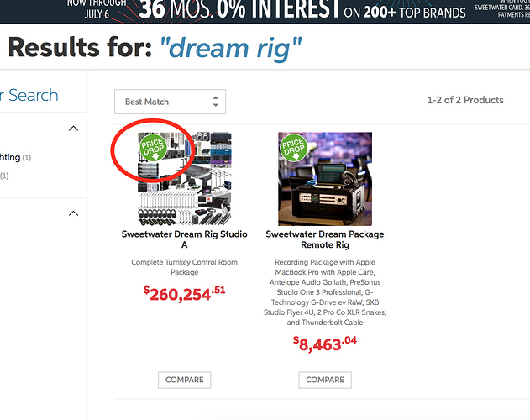The height and width of the screenshot is (420, 530).
Task: Click the $8,463.04 price
Action: tap(325, 344)
